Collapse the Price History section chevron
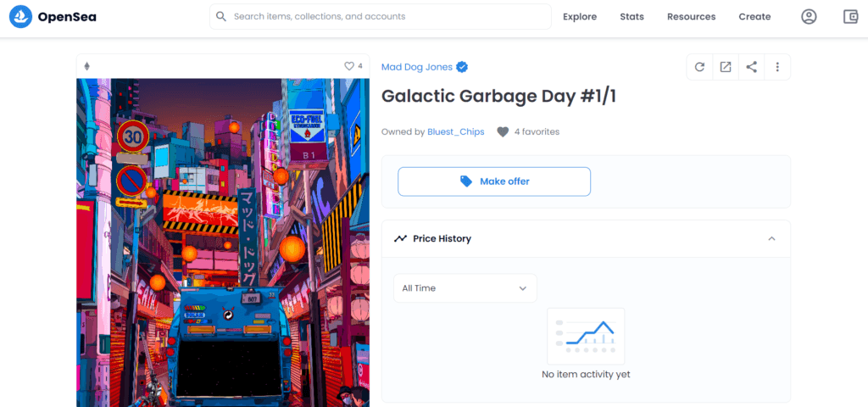 (771, 238)
